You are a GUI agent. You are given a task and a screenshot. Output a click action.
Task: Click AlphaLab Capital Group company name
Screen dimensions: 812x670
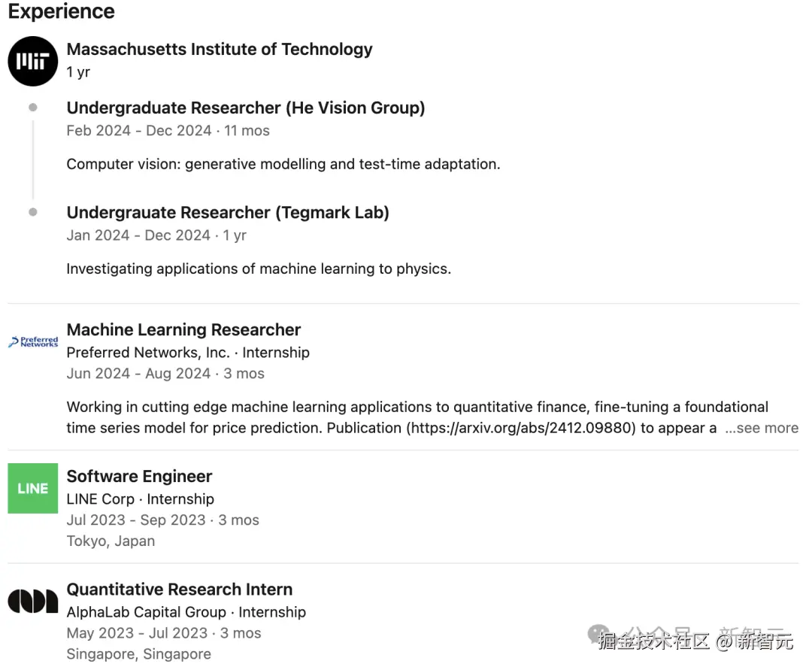click(146, 612)
